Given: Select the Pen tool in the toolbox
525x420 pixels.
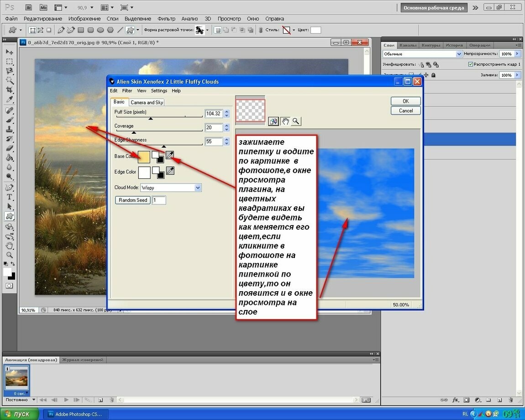Looking at the screenshot, I should [x=10, y=187].
